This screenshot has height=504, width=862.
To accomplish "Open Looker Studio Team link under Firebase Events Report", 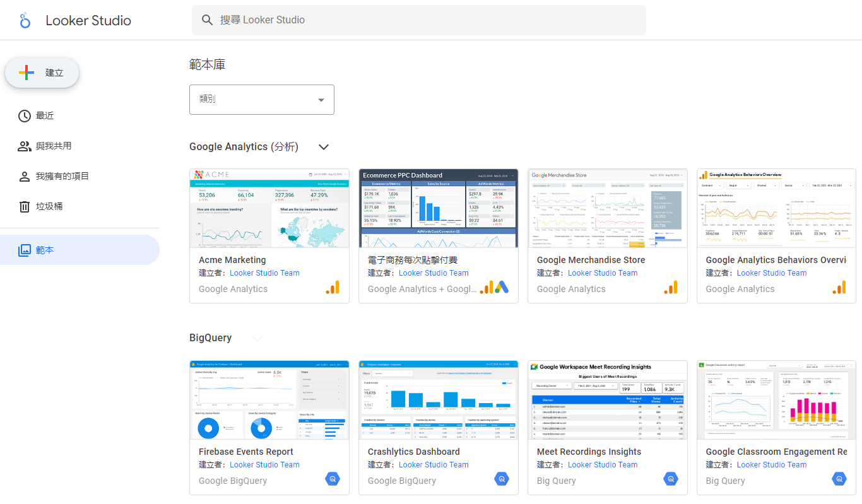I will [x=264, y=465].
